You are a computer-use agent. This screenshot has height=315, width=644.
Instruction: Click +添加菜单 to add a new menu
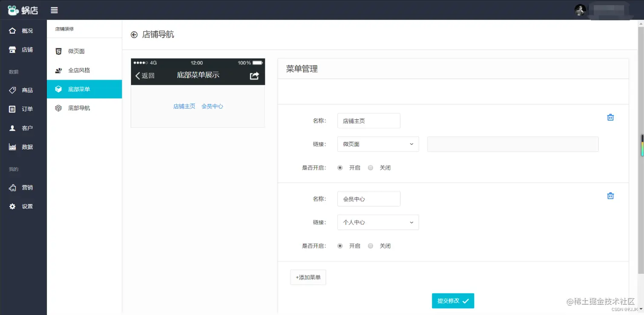tap(308, 277)
